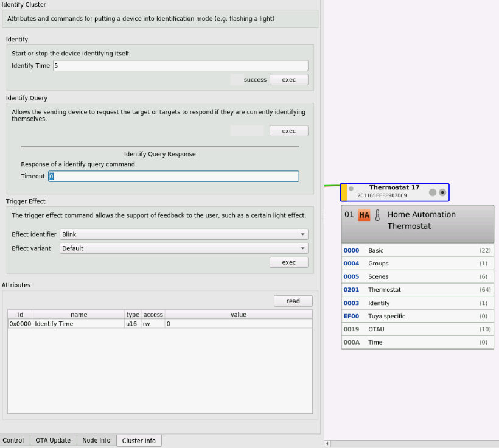Switch to the Node Info tab
Viewport: 499px width, 448px height.
96,440
